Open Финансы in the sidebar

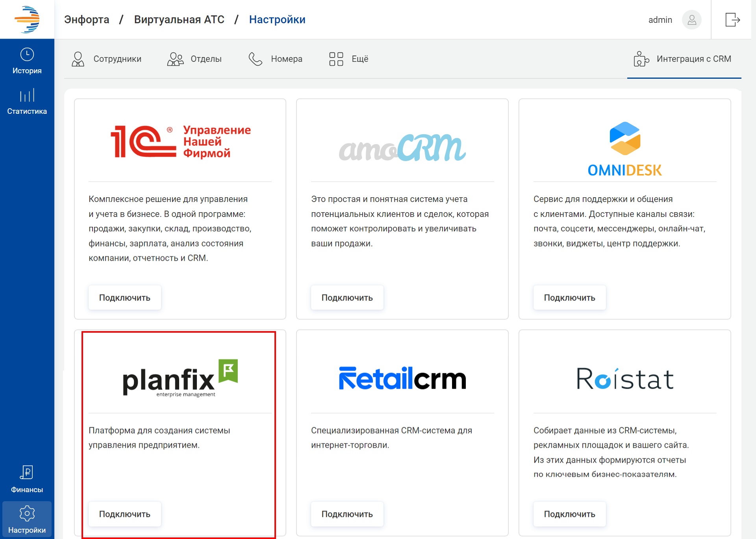tap(27, 480)
